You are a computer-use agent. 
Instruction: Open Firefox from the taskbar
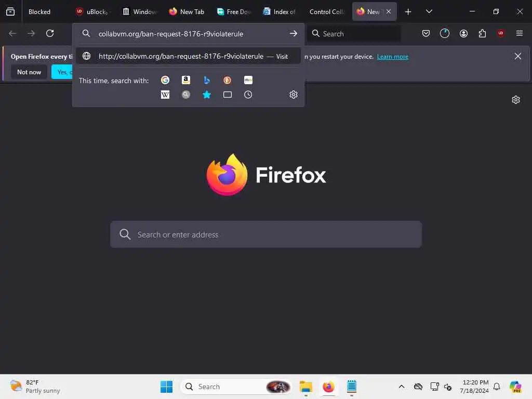[x=328, y=387]
